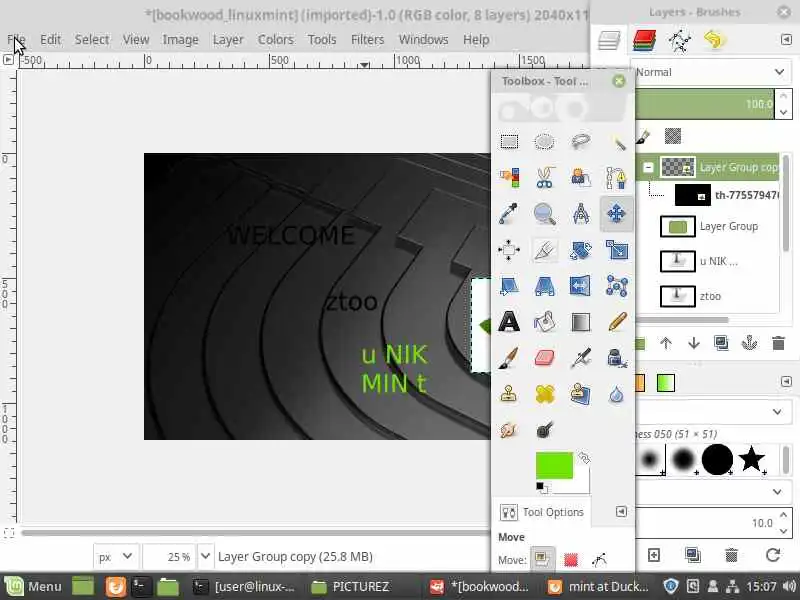This screenshot has height=600, width=800.
Task: Select the Scissors Select tool
Action: (x=544, y=178)
